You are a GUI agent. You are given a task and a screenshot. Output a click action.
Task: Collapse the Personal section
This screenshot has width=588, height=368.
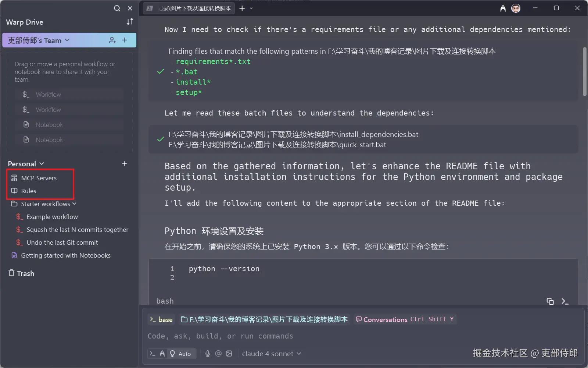click(x=42, y=163)
